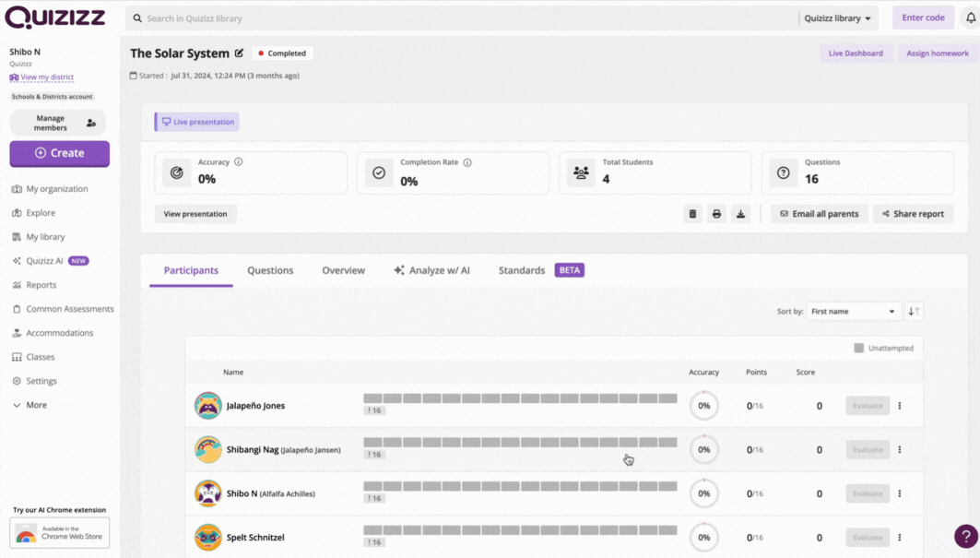Download report with download icon
Viewport: 980px width, 558px height.
(740, 214)
